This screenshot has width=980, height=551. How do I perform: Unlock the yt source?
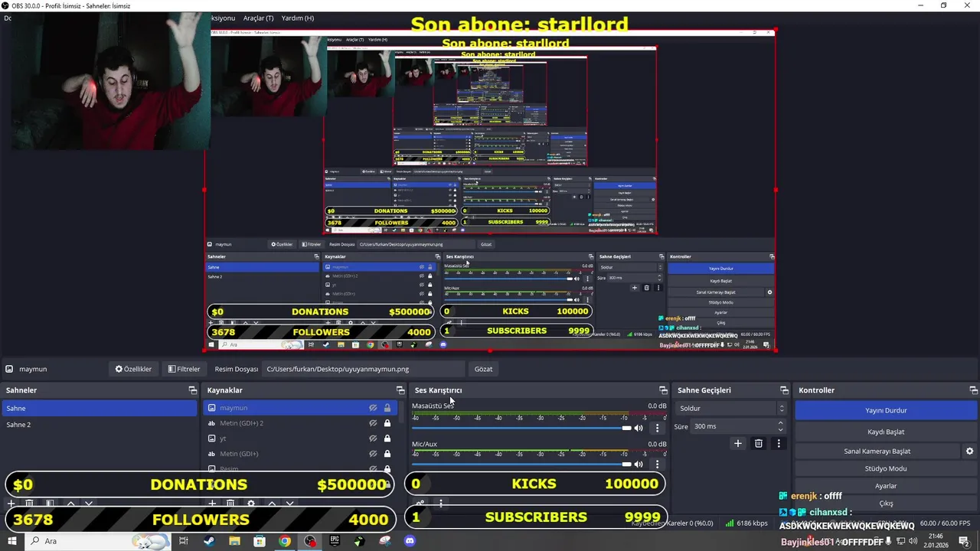(x=387, y=439)
